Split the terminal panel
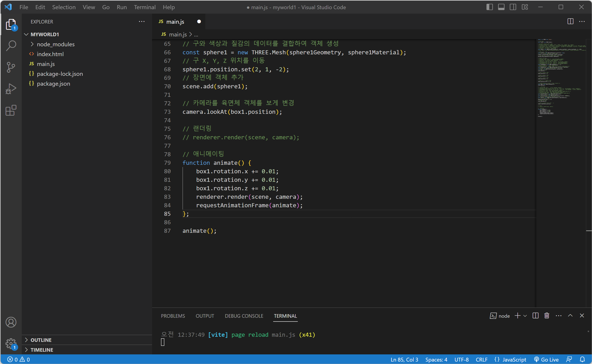 point(535,316)
